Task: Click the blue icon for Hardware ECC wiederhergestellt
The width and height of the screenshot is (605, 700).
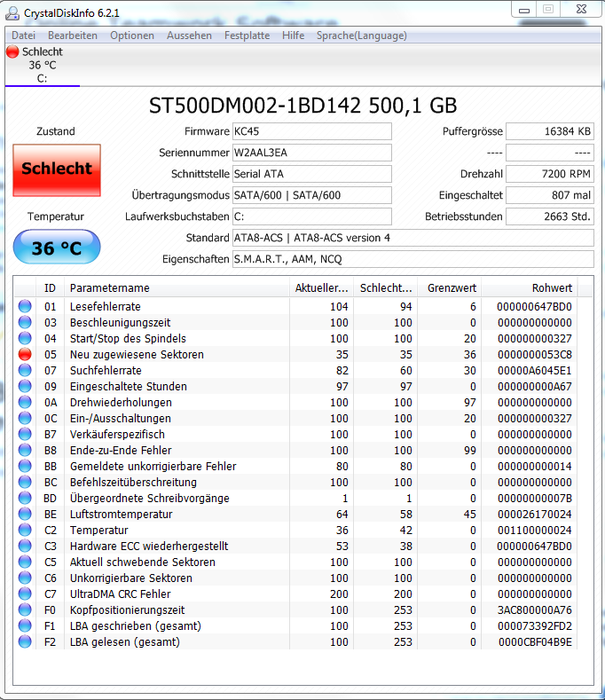Action: click(25, 546)
